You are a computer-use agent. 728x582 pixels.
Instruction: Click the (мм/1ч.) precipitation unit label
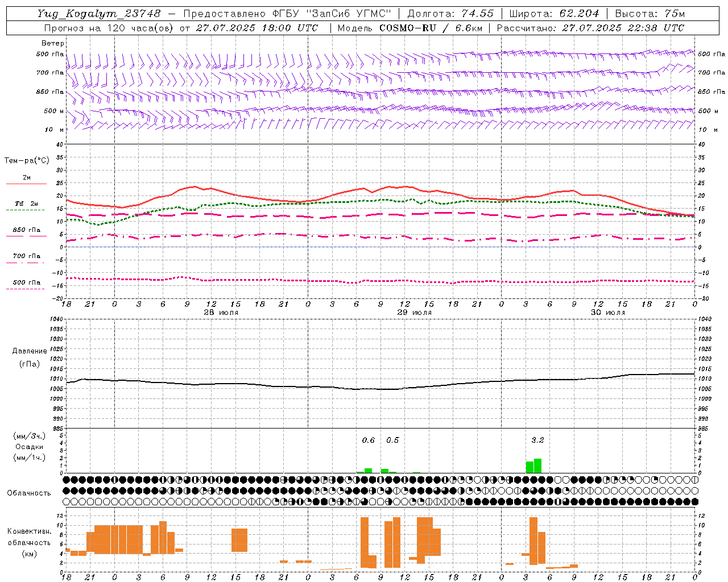pyautogui.click(x=29, y=458)
